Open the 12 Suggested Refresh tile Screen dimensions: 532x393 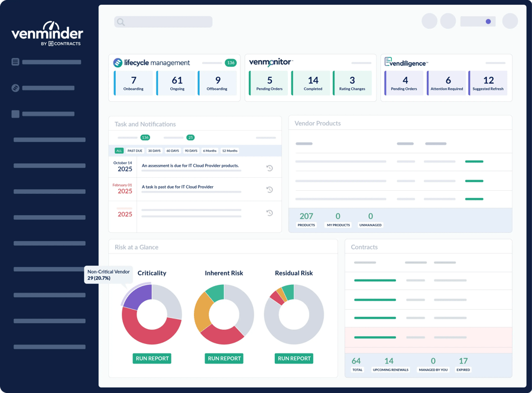[488, 83]
